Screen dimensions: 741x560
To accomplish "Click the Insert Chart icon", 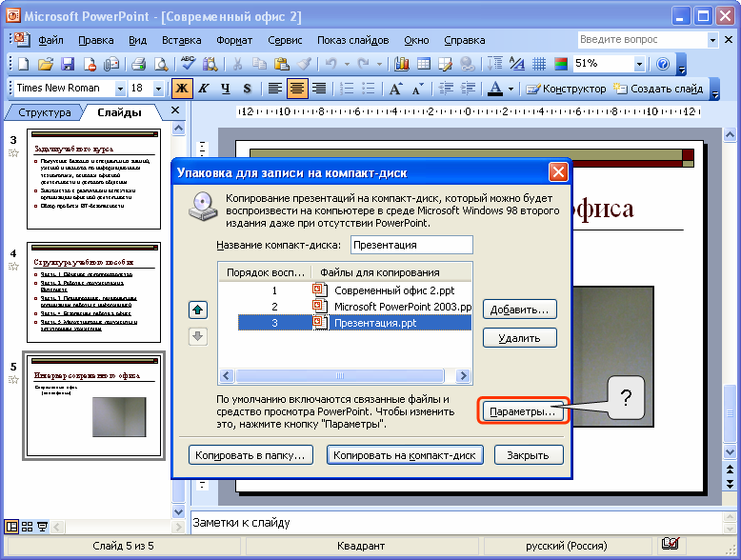I will pos(402,64).
